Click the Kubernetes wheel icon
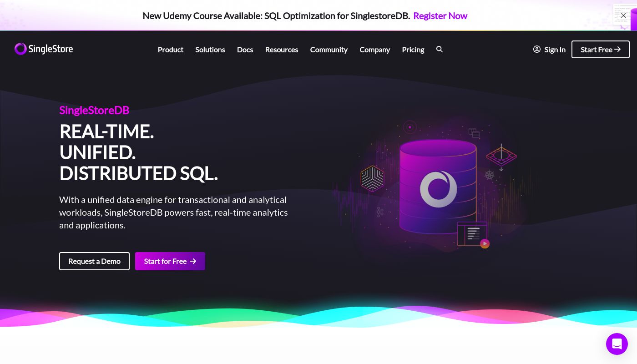This screenshot has height=364, width=637. tap(490, 175)
